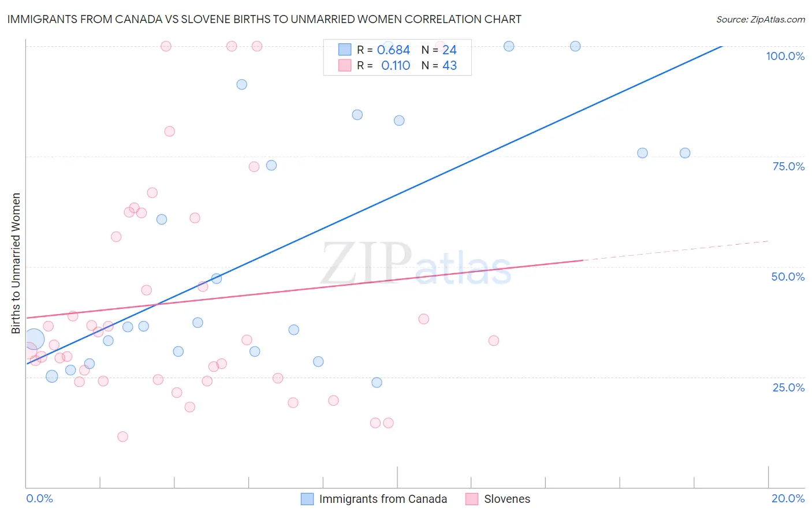Image resolution: width=812 pixels, height=515 pixels.
Task: Click the chart title text
Action: pyautogui.click(x=264, y=19)
